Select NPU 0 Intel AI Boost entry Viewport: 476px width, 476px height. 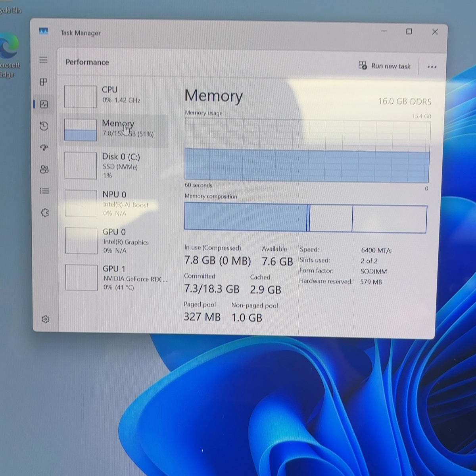[x=114, y=203]
